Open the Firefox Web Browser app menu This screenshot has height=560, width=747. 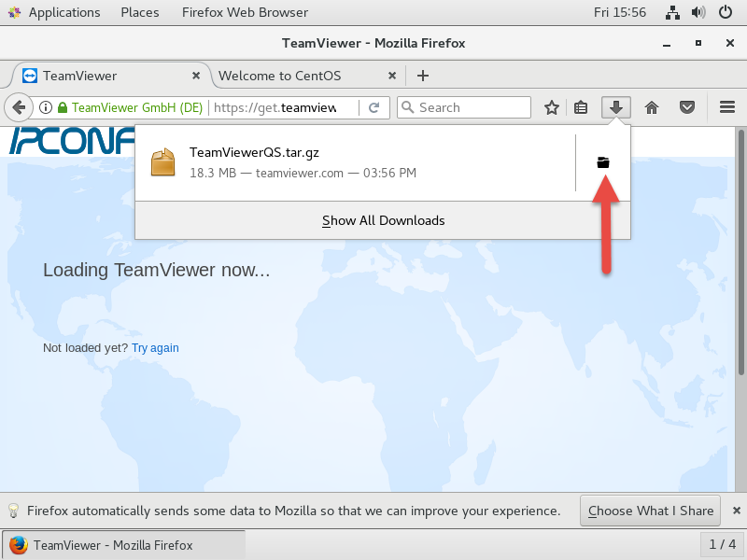(x=245, y=12)
